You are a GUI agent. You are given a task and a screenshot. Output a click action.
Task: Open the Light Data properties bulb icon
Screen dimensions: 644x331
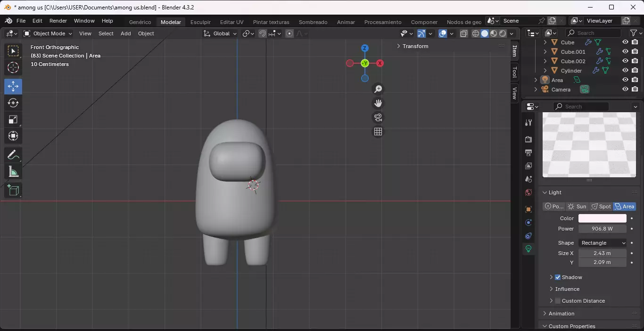pos(528,248)
